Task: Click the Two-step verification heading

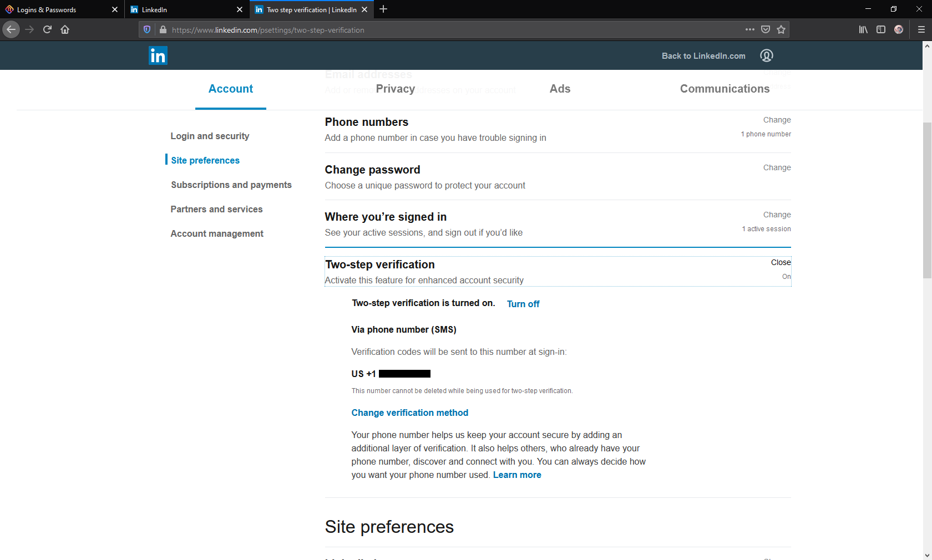Action: [380, 264]
